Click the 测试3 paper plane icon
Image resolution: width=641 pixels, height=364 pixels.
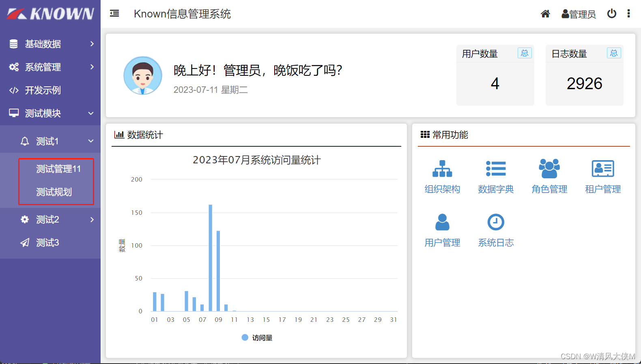pos(25,242)
